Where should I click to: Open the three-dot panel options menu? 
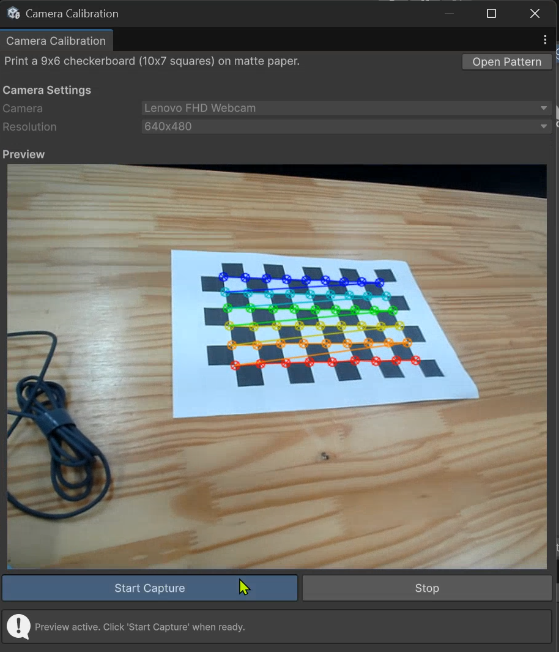pyautogui.click(x=545, y=40)
